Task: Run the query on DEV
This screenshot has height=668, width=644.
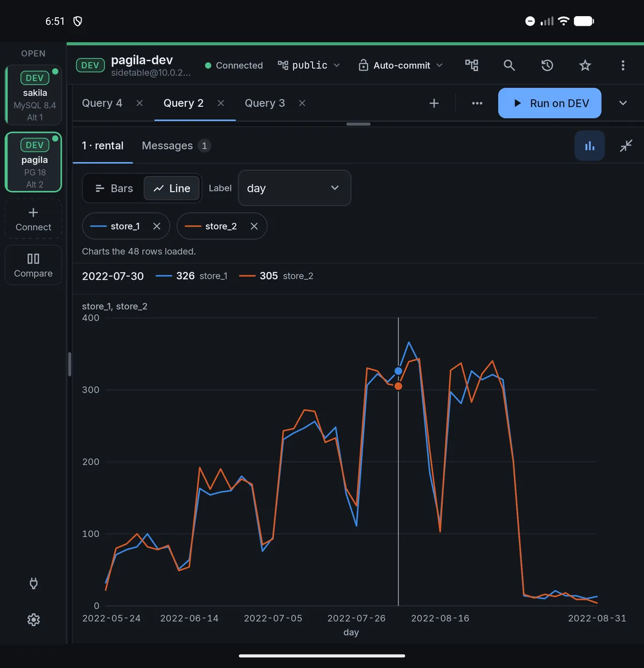Action: pos(550,103)
